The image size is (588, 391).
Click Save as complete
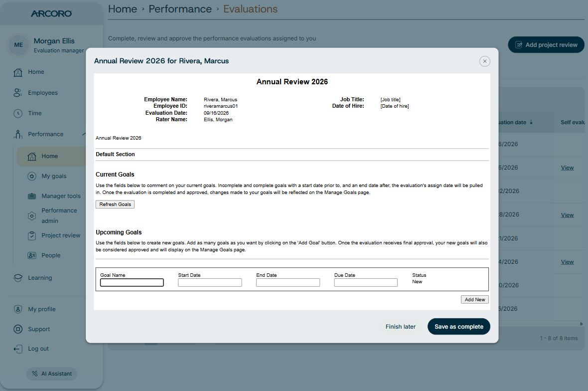tap(459, 327)
